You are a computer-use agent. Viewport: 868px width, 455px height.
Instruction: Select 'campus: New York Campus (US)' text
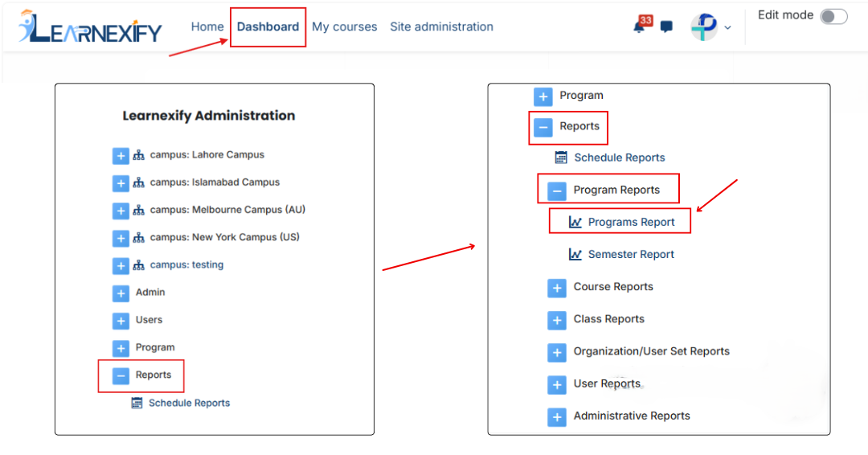[225, 237]
